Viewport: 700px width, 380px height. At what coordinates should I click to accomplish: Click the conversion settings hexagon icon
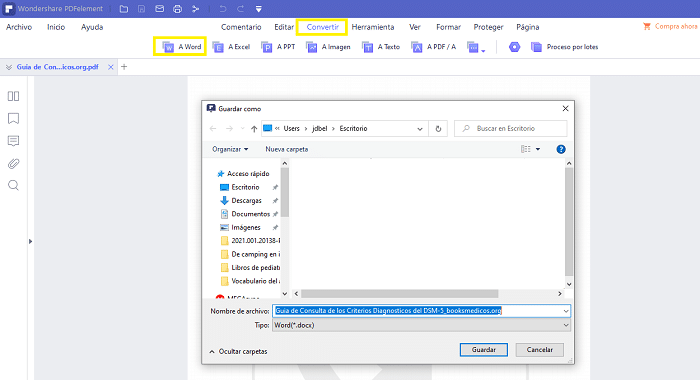click(514, 47)
